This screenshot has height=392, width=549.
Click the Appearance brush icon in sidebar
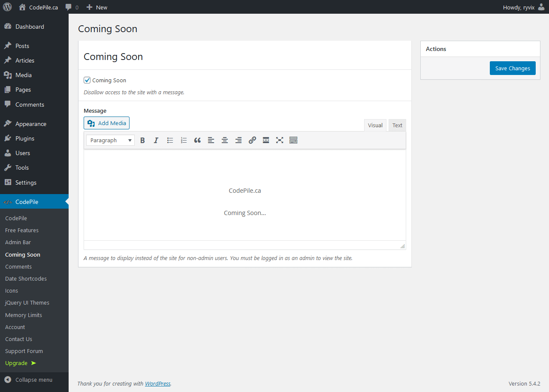[x=8, y=124]
